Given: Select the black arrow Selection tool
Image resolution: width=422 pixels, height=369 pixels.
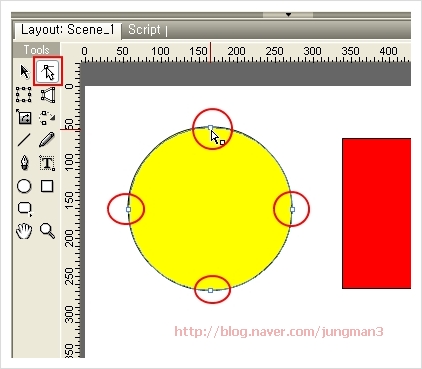Looking at the screenshot, I should coord(24,72).
